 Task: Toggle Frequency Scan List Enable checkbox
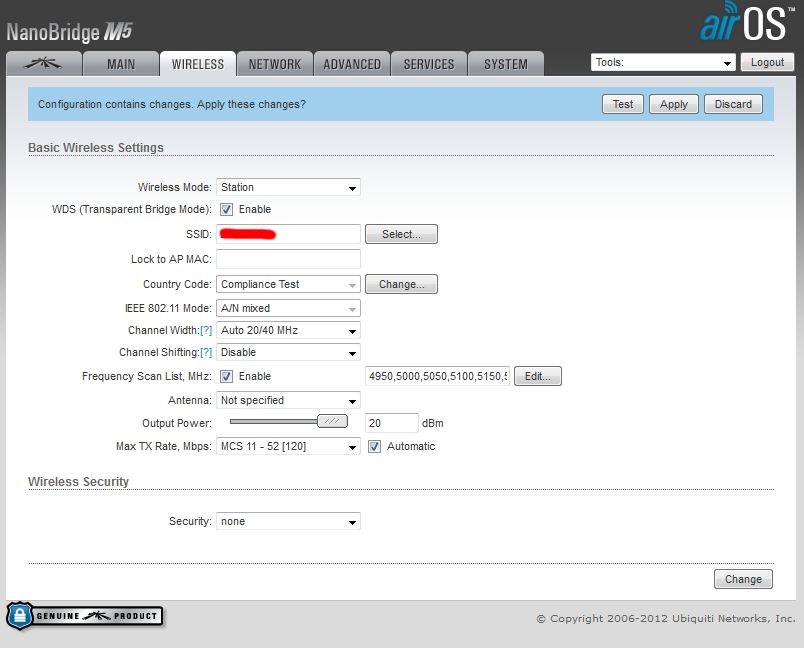tap(226, 376)
